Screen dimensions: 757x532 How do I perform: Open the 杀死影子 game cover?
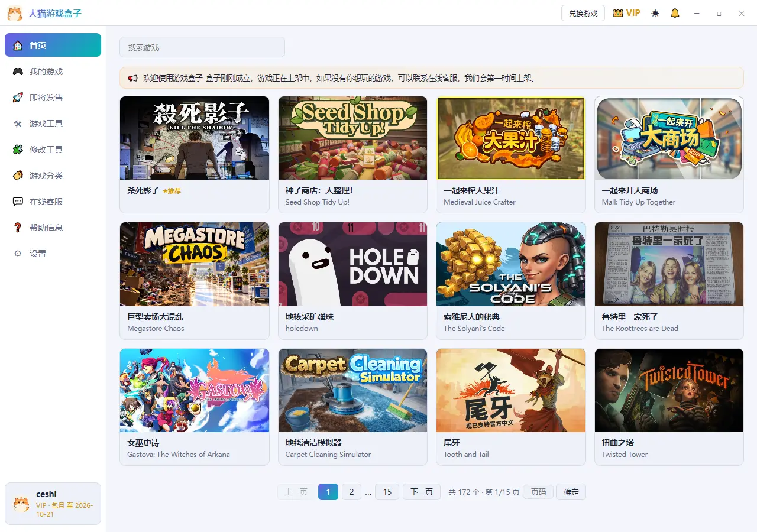click(195, 138)
